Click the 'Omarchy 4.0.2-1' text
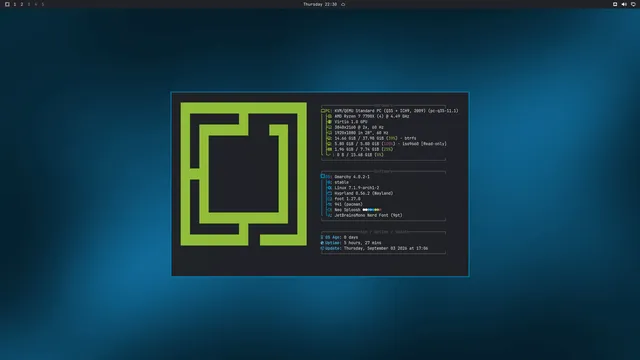The width and height of the screenshot is (640, 360). point(352,177)
